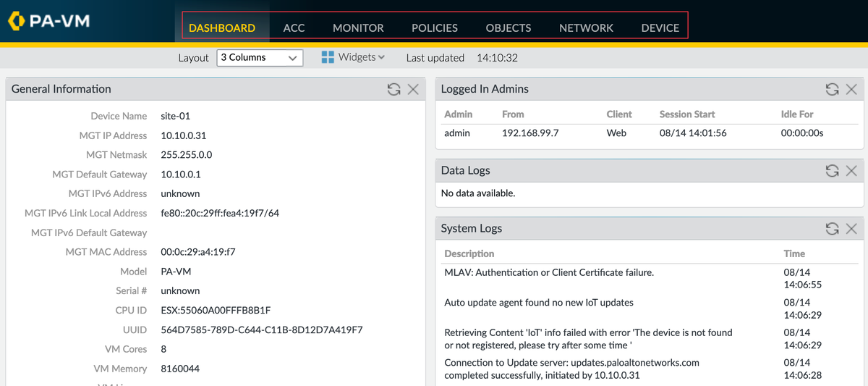Select the Connection to Update server log entry
The width and height of the screenshot is (868, 386).
[x=571, y=369]
